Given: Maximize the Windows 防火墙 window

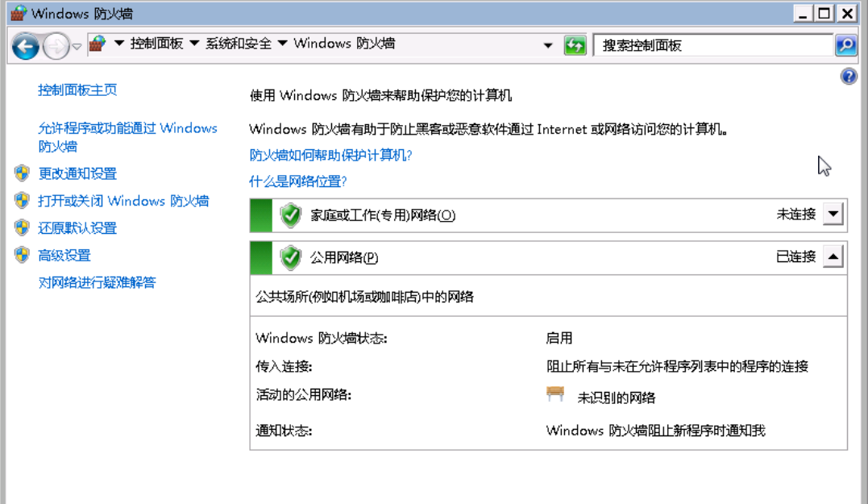Looking at the screenshot, I should [824, 13].
